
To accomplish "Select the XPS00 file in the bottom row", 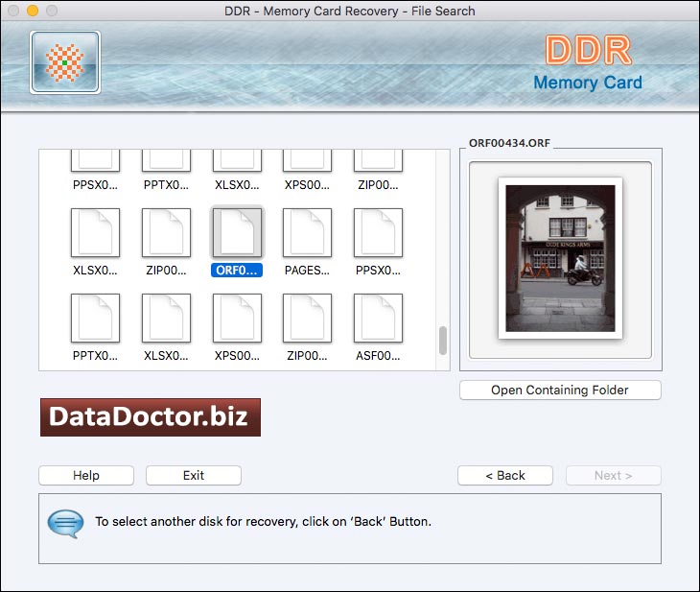I will [237, 319].
